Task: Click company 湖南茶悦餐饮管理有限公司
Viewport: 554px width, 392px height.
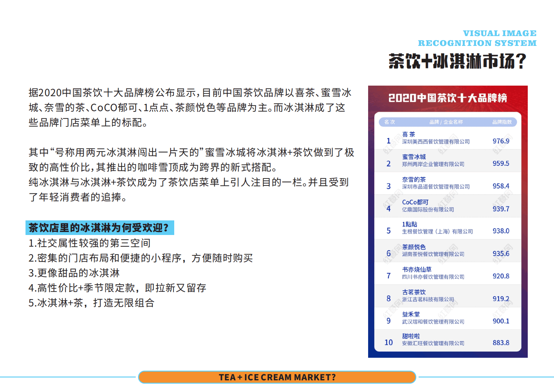Action: (x=433, y=254)
